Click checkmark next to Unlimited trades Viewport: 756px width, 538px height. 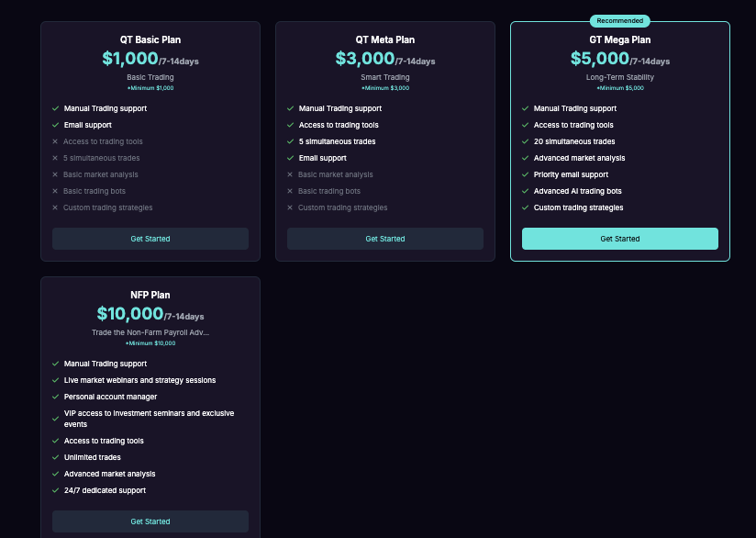pyautogui.click(x=55, y=457)
